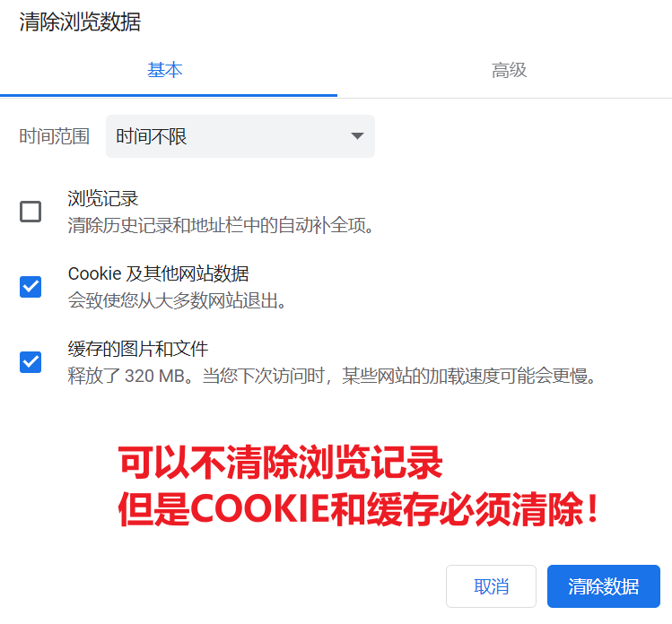Open the 时间不限 time range dropdown
Viewport: 672px width, 624px height.
point(240,136)
